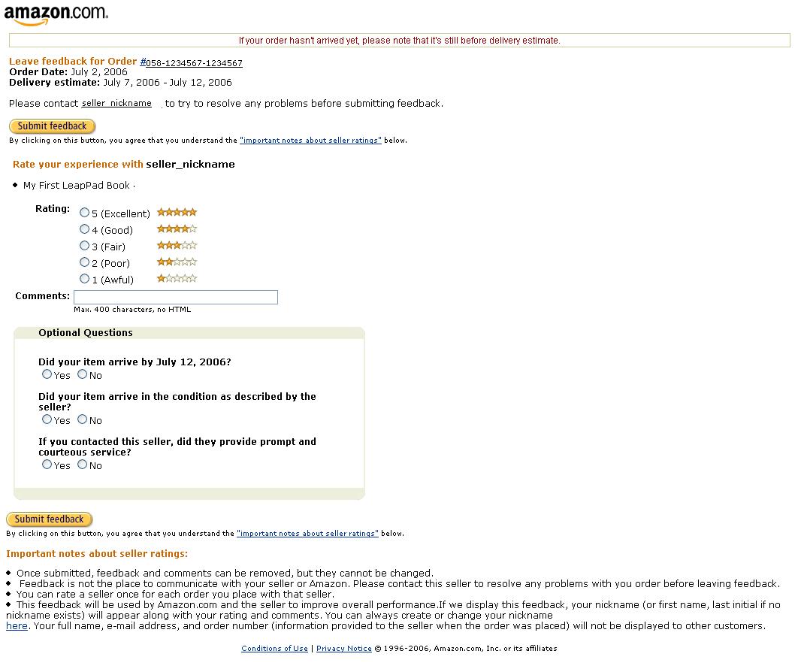The width and height of the screenshot is (801, 672).
Task: Open the Privacy Notice link
Action: (344, 648)
